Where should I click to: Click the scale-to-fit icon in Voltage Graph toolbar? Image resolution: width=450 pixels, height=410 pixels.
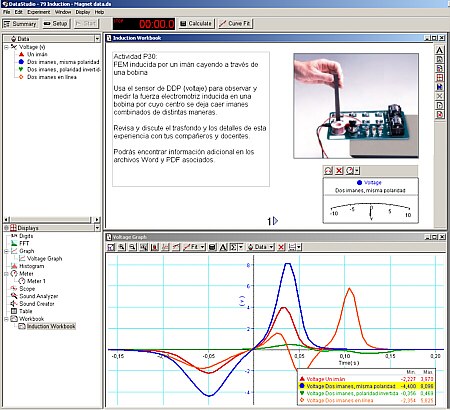[x=111, y=247]
